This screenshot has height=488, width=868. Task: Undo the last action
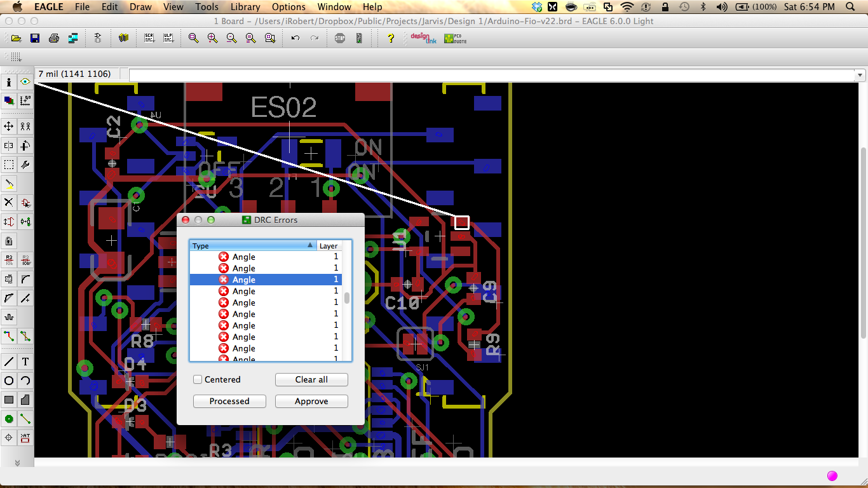pos(295,38)
